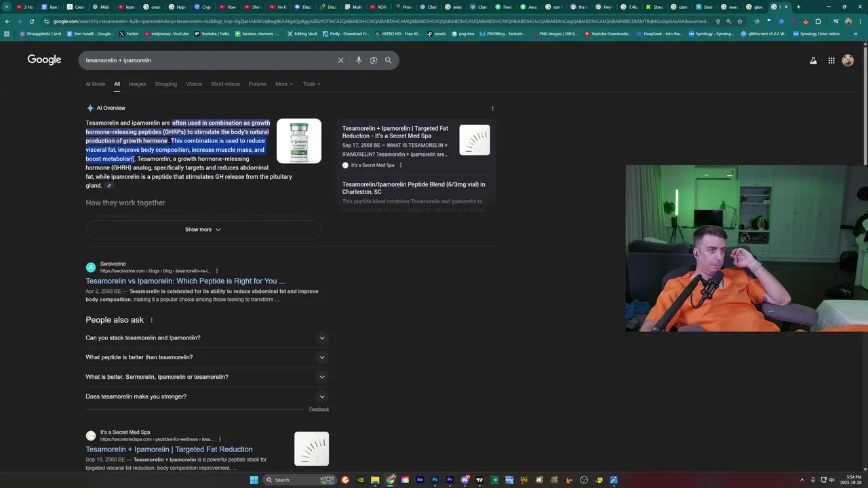Expand 'What is better, Sermorelin, Ipamorelin or tesamorelin?'

pos(207,377)
